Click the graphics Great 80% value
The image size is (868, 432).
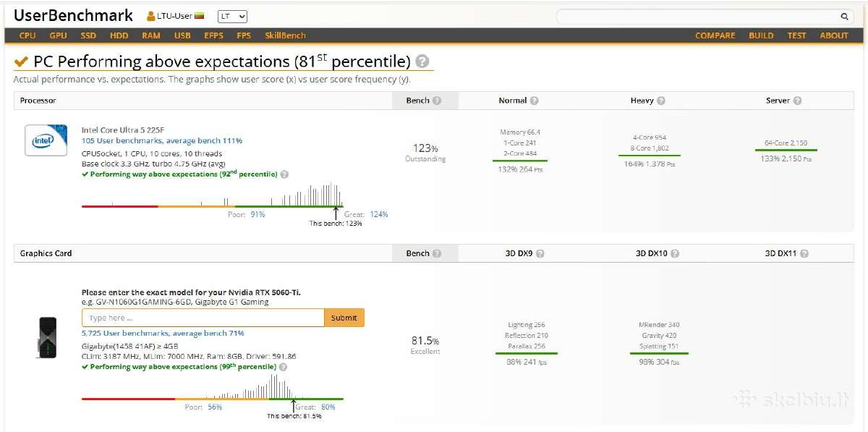pos(328,407)
